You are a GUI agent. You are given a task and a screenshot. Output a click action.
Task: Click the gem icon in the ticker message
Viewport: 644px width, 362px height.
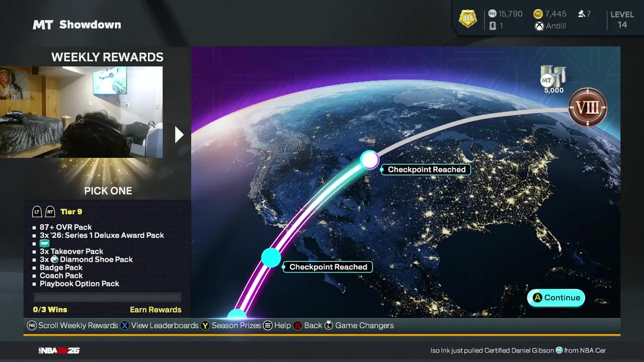click(558, 350)
